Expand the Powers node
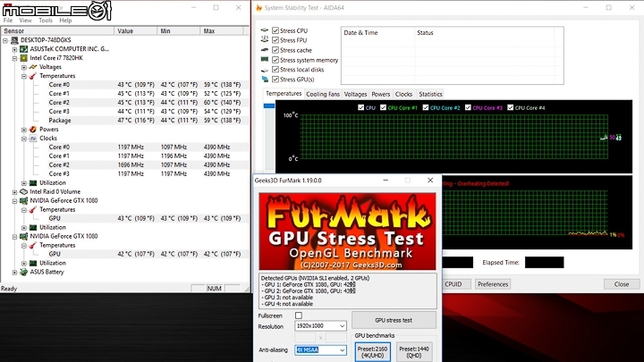 24,130
